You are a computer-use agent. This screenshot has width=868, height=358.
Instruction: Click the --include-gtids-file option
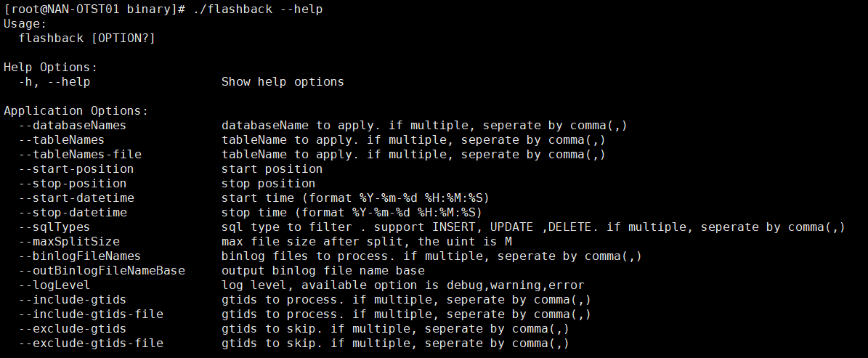tap(91, 314)
